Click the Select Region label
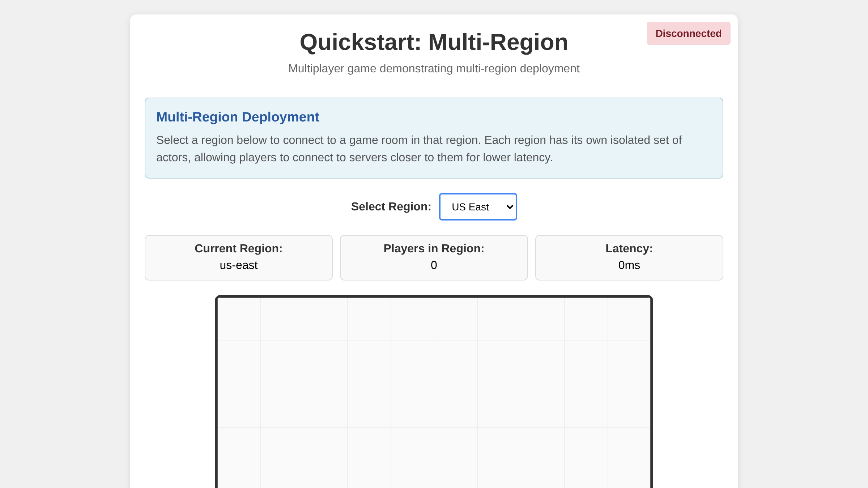 391,206
